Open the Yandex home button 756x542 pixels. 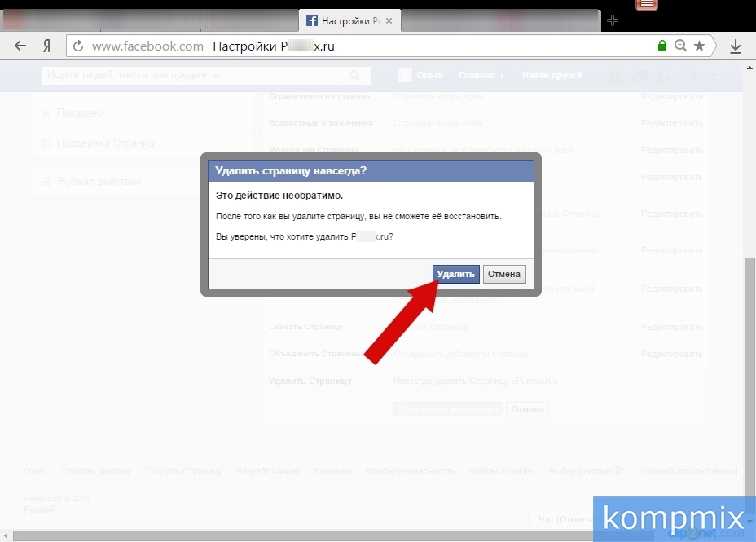tap(47, 46)
